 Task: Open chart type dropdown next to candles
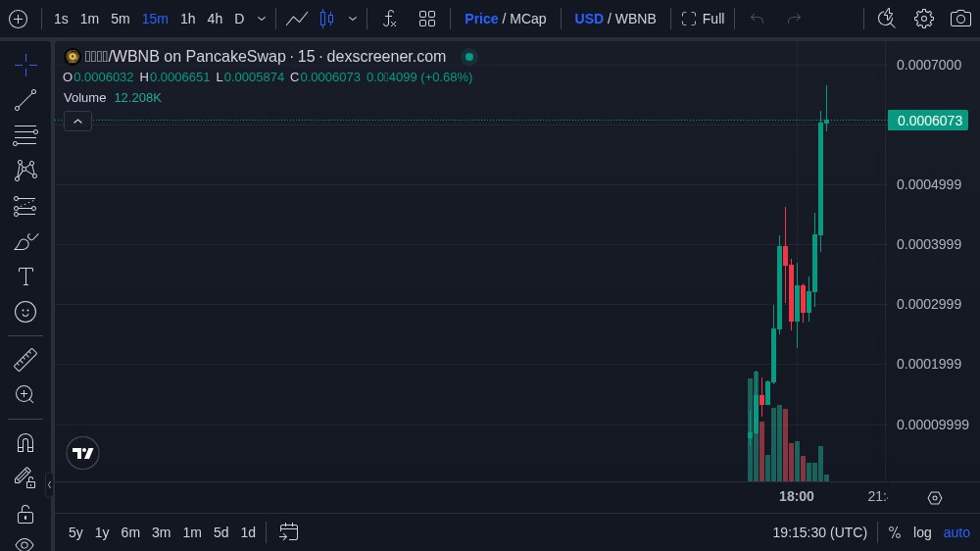(353, 19)
